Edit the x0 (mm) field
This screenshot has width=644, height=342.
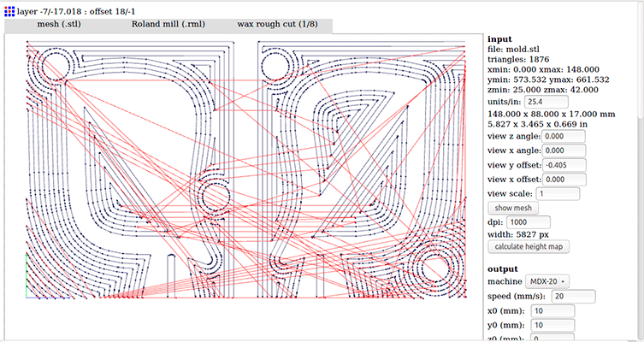tap(552, 311)
